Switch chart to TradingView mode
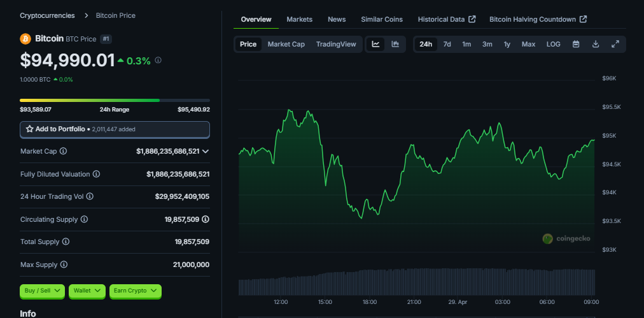The image size is (644, 318). coord(336,44)
